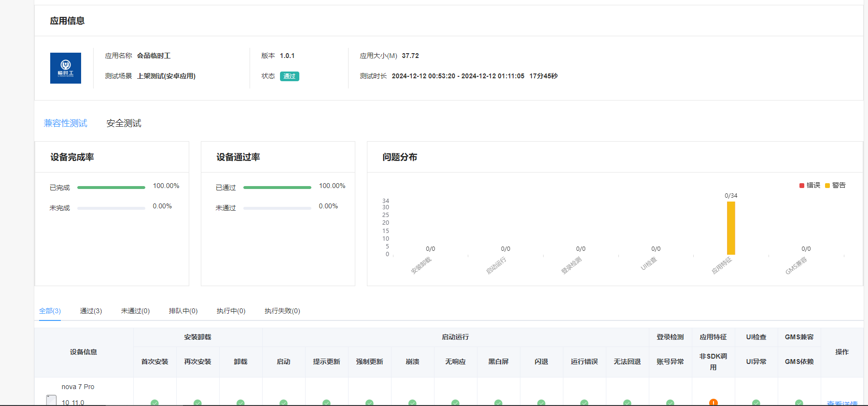Click the 应用特征 table header
Screen dimensions: 868x406
click(713, 337)
